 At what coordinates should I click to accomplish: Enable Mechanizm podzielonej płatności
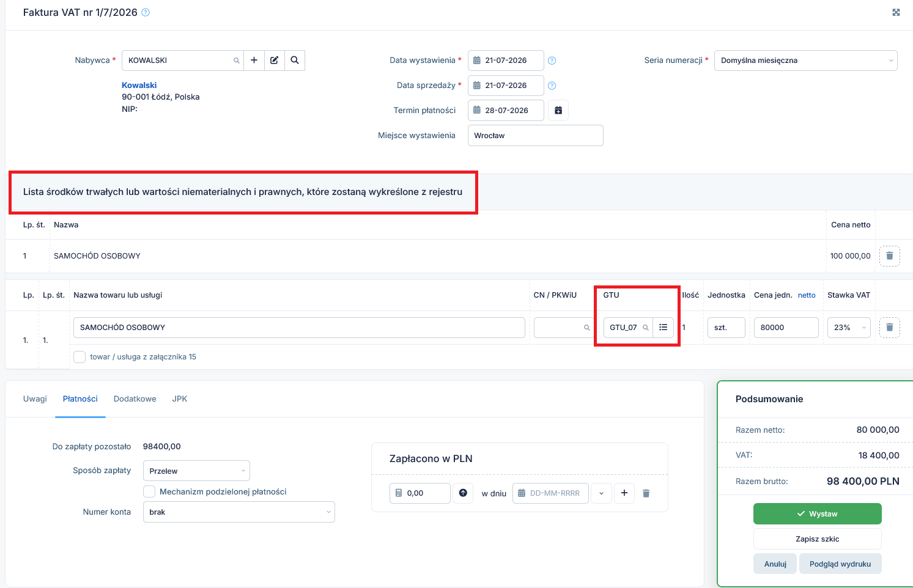click(149, 491)
